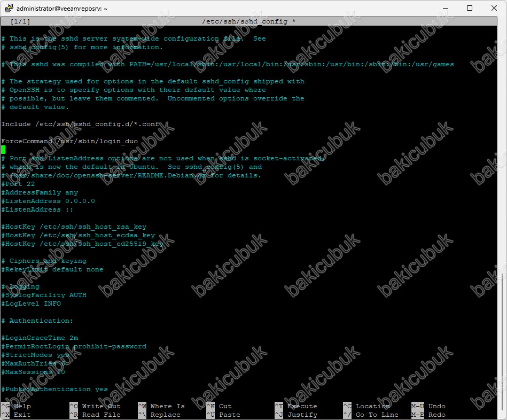Click the #LogLevel INFO line
Image resolution: width=507 pixels, height=420 pixels.
(31, 304)
